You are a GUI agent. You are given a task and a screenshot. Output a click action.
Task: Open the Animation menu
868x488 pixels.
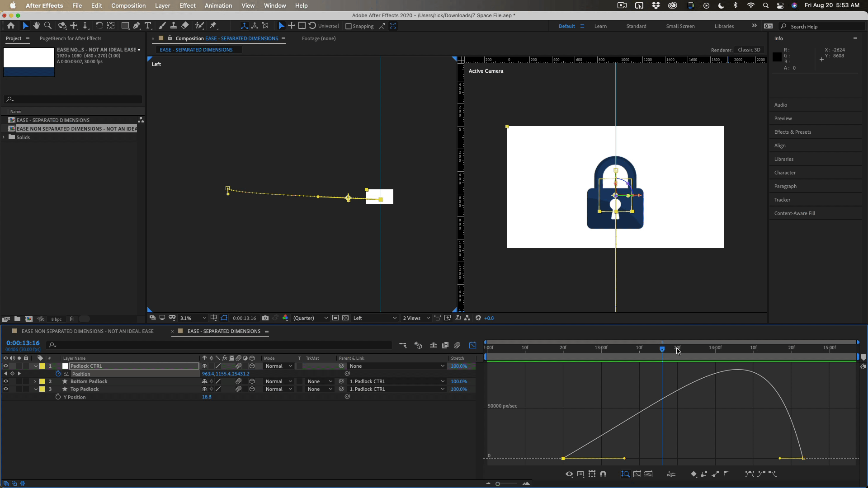218,5
